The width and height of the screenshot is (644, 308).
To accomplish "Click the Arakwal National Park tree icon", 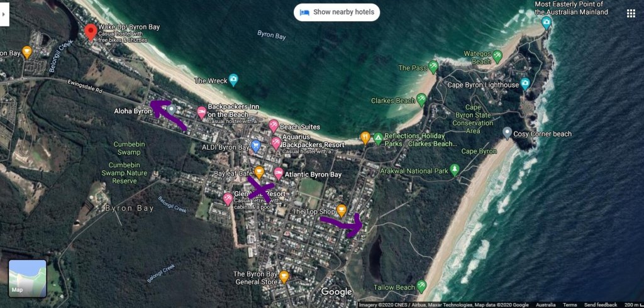I will pyautogui.click(x=455, y=170).
